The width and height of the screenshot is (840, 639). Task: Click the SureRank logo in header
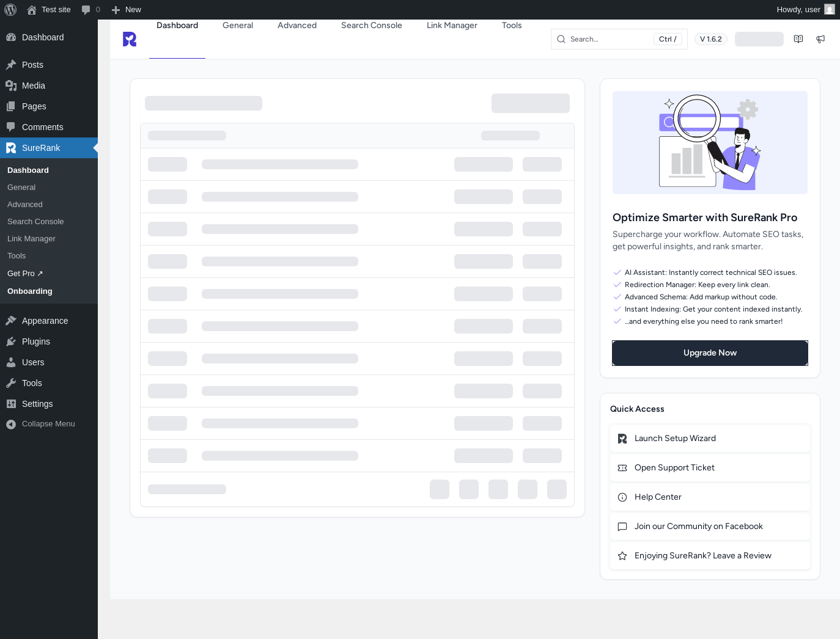130,39
